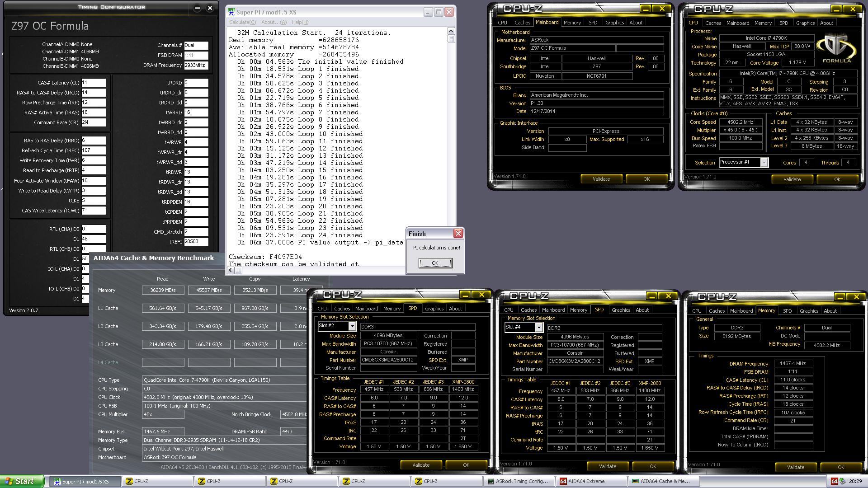
Task: Click the AIDA64 tray icon
Action: tap(835, 481)
